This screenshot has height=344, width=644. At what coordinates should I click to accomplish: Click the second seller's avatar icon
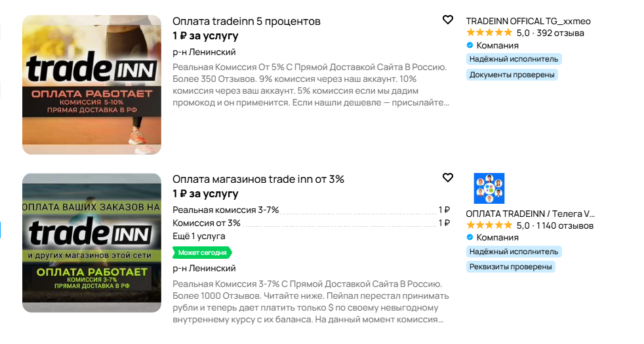tap(489, 189)
